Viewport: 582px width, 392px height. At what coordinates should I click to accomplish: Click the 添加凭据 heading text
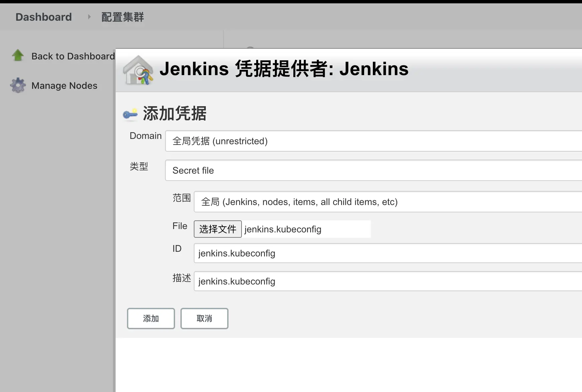point(175,114)
